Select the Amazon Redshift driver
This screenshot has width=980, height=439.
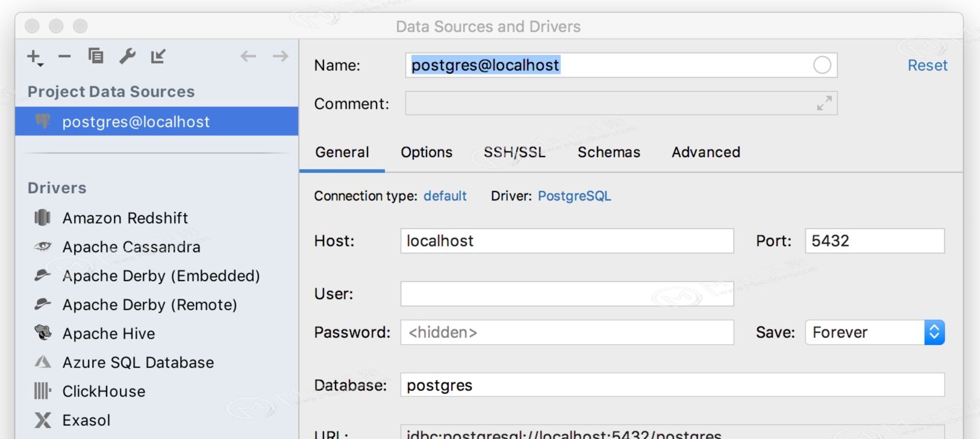click(x=125, y=217)
